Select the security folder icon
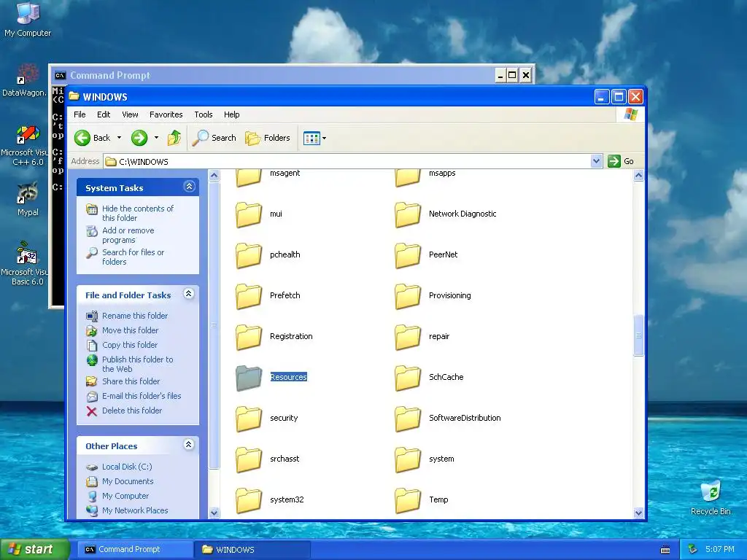 pos(249,418)
